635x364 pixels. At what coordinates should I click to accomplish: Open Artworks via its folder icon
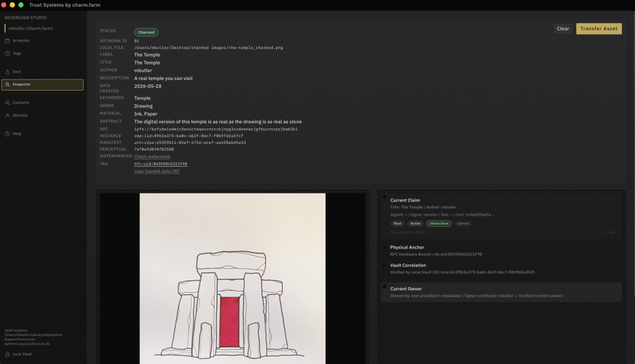click(x=7, y=40)
